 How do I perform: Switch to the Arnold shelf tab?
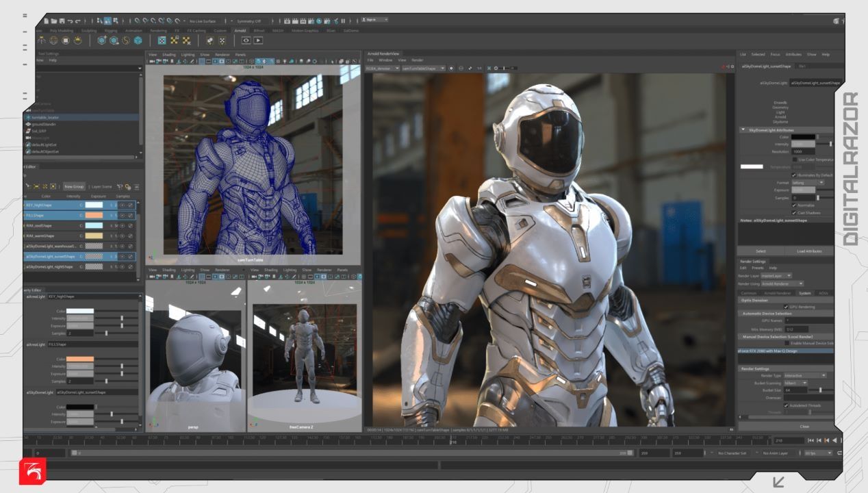tap(240, 31)
